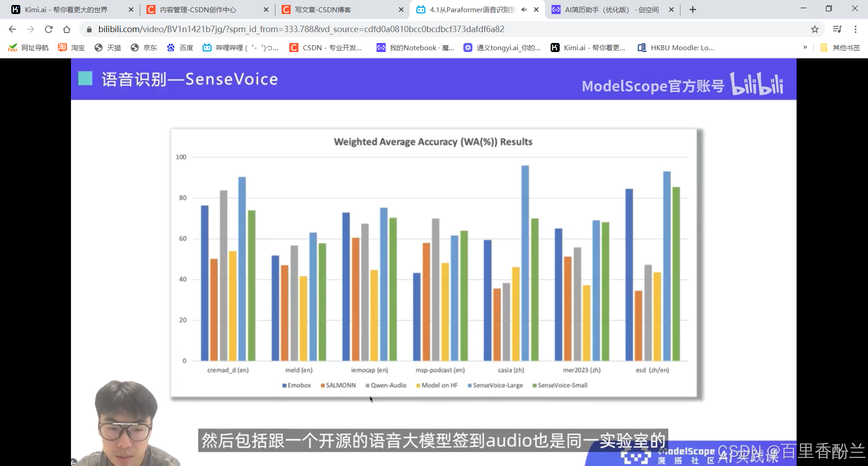View site security lock info
Viewport: 868px width, 466px height.
[x=89, y=29]
